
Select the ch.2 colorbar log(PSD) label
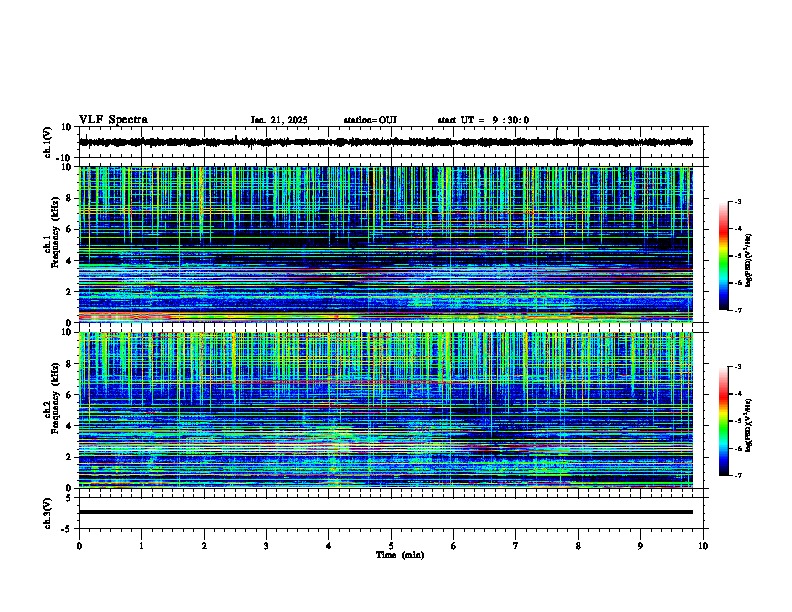pos(749,424)
